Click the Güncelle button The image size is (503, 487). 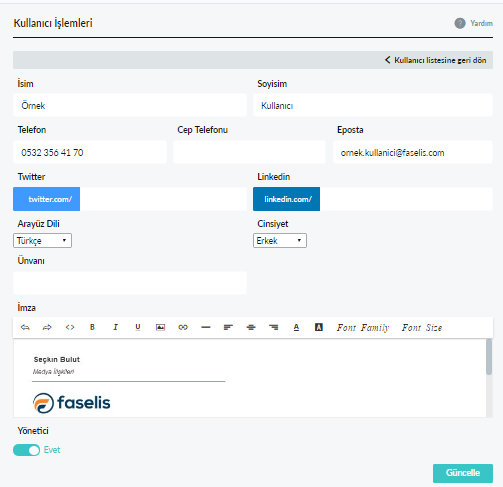tap(463, 473)
